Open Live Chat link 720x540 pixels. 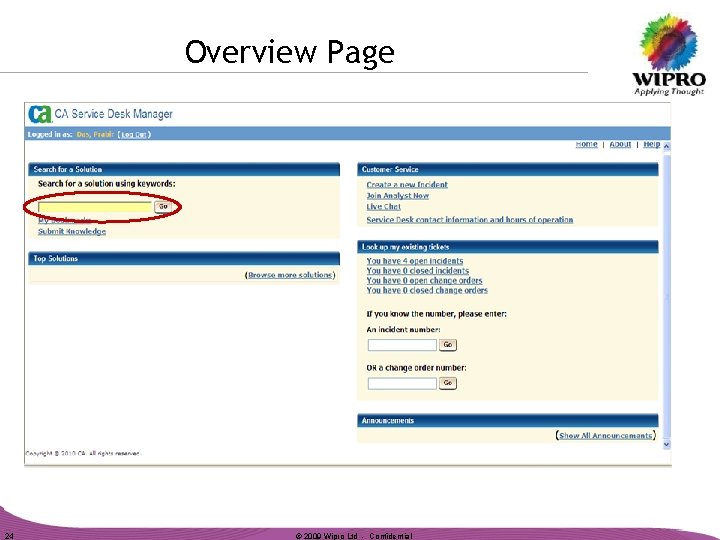pos(383,207)
